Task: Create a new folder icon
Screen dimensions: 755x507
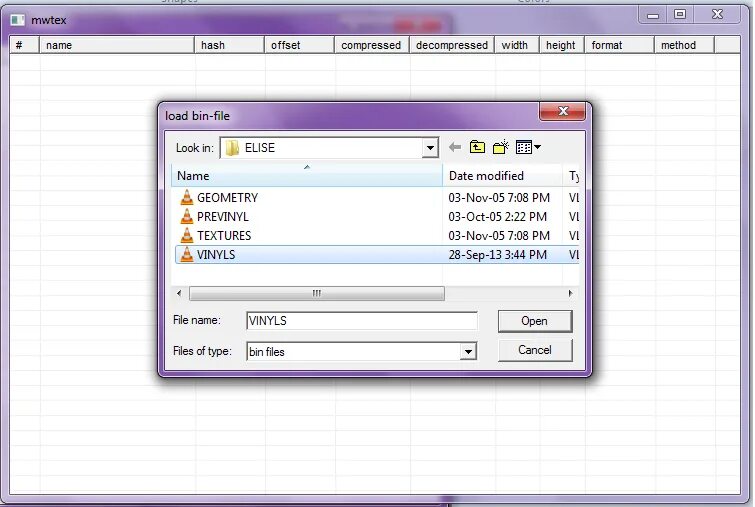Action: pyautogui.click(x=501, y=147)
